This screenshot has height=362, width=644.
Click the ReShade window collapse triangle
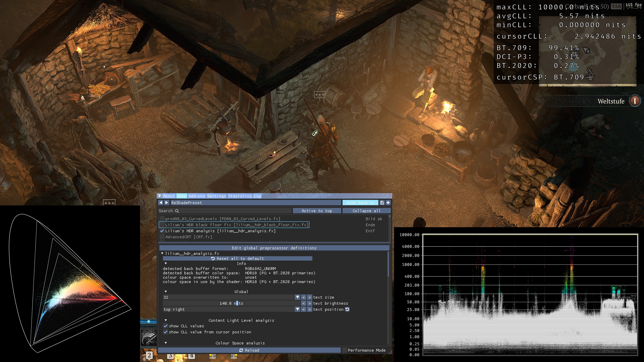(x=160, y=196)
